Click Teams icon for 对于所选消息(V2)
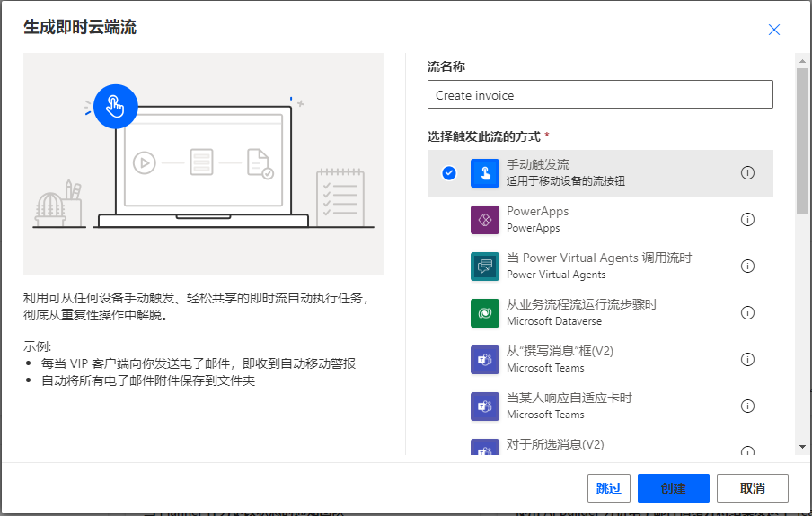The height and width of the screenshot is (516, 812). tap(485, 447)
